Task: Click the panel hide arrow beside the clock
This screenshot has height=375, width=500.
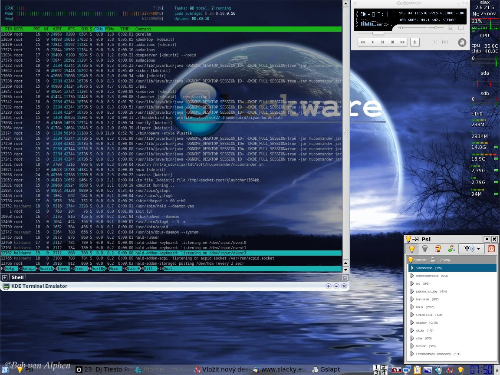Action: (x=497, y=370)
